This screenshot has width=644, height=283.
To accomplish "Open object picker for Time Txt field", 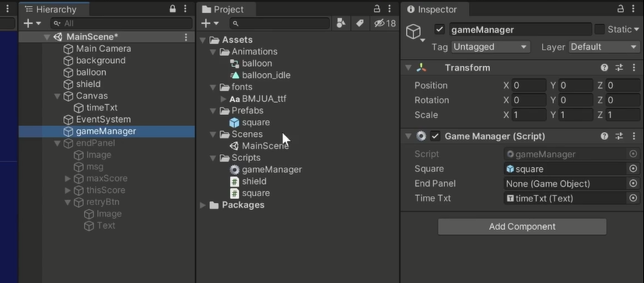I will (x=633, y=198).
